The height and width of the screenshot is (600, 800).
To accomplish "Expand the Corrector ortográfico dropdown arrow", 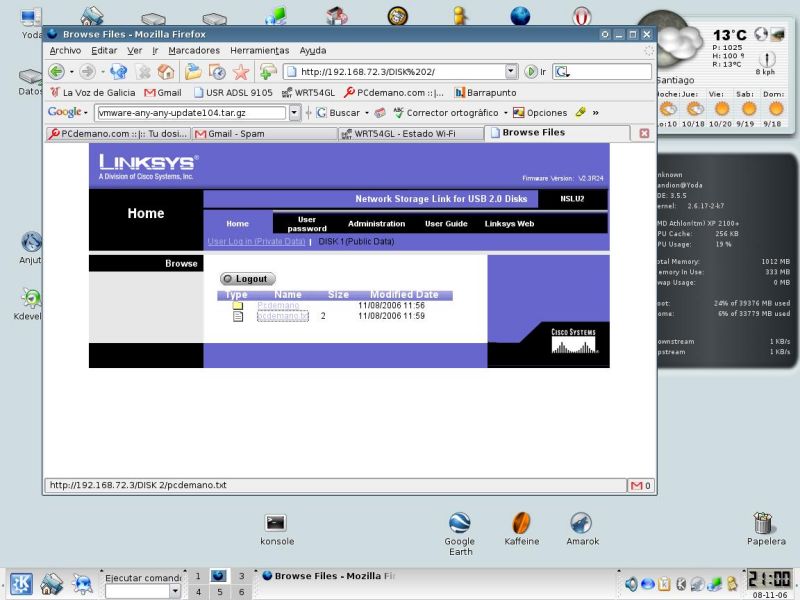I will coord(506,113).
